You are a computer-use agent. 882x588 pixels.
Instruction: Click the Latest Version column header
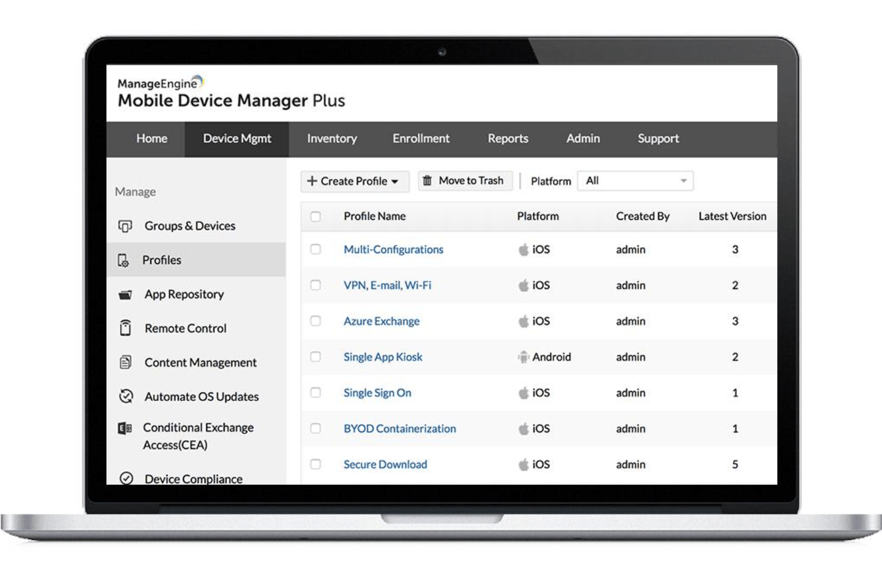pyautogui.click(x=732, y=216)
